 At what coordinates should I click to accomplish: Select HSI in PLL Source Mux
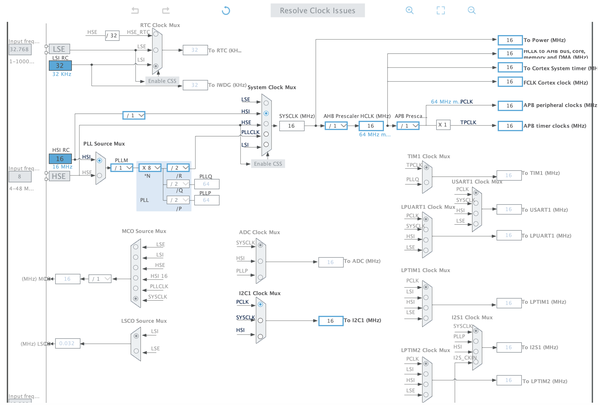point(99,160)
